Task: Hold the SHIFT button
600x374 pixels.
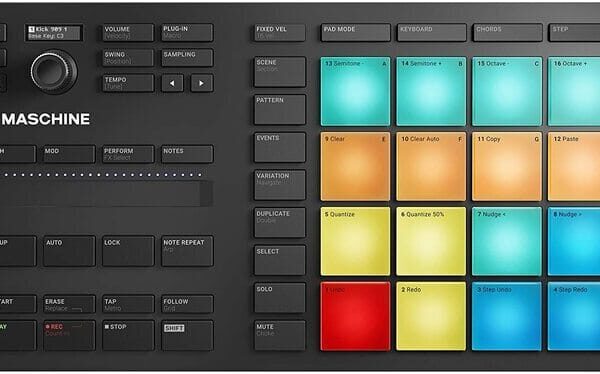Action: (187, 335)
